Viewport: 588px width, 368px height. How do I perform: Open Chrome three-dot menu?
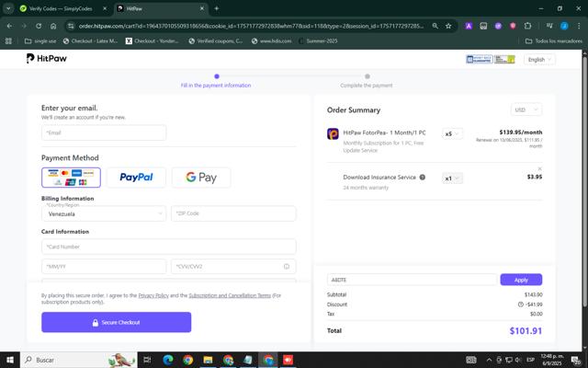pos(579,26)
